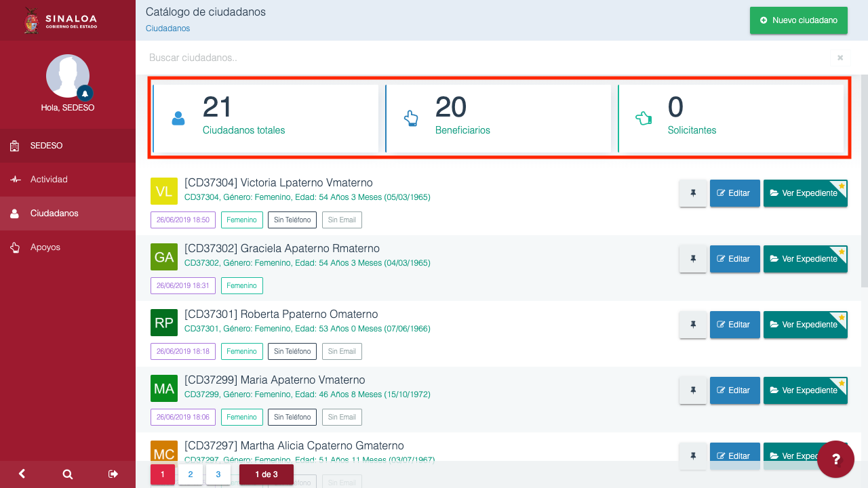Open Roberta Ppaterno Omaterno name title

(281, 314)
